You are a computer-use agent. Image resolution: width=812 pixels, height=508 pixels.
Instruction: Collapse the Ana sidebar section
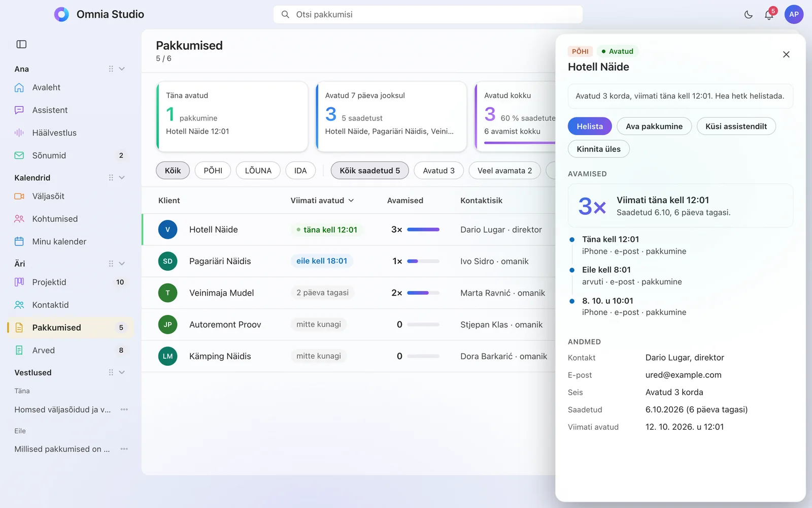122,69
